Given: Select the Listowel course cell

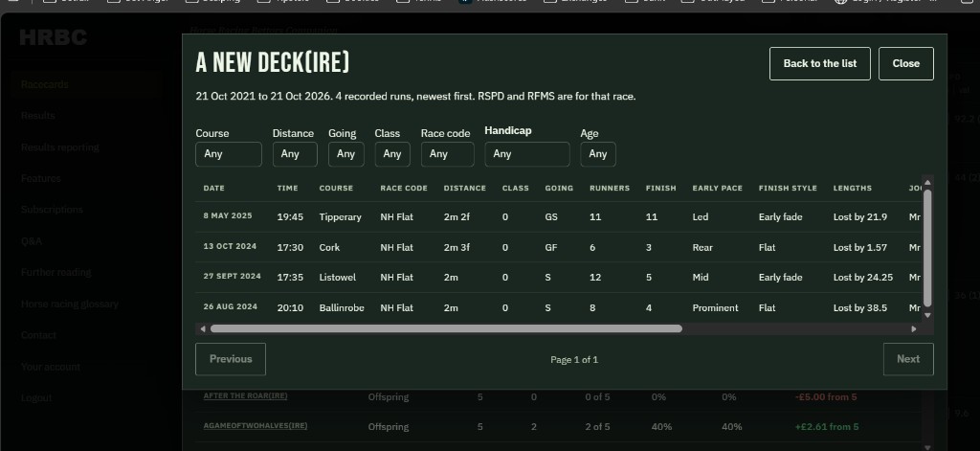Looking at the screenshot, I should [338, 277].
